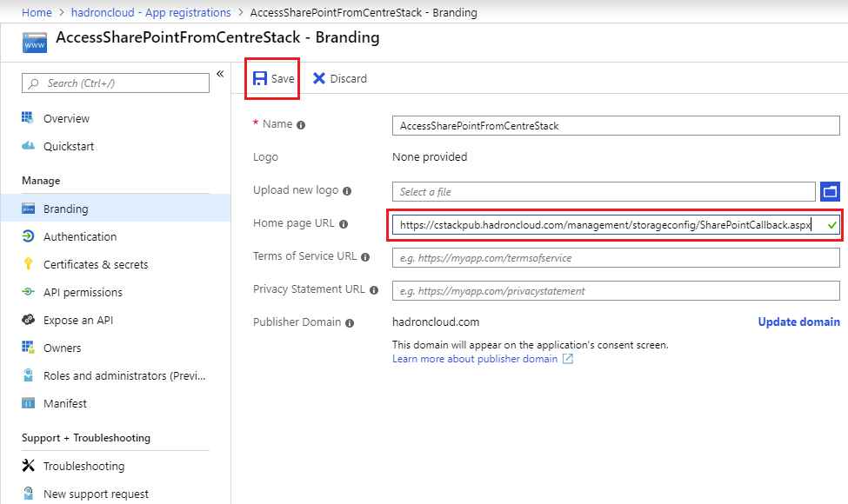Click the Home page URL field

tap(616, 225)
